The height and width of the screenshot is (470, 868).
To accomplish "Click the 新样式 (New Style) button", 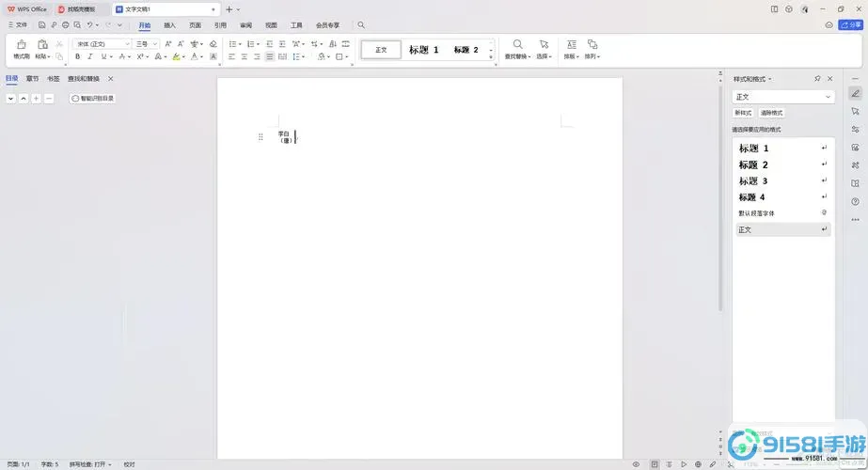I will point(743,113).
